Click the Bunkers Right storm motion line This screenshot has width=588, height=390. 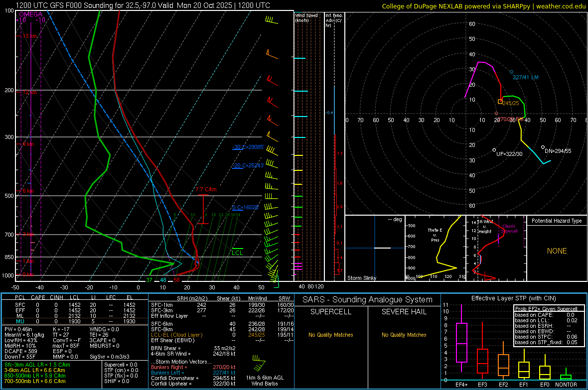tap(193, 367)
